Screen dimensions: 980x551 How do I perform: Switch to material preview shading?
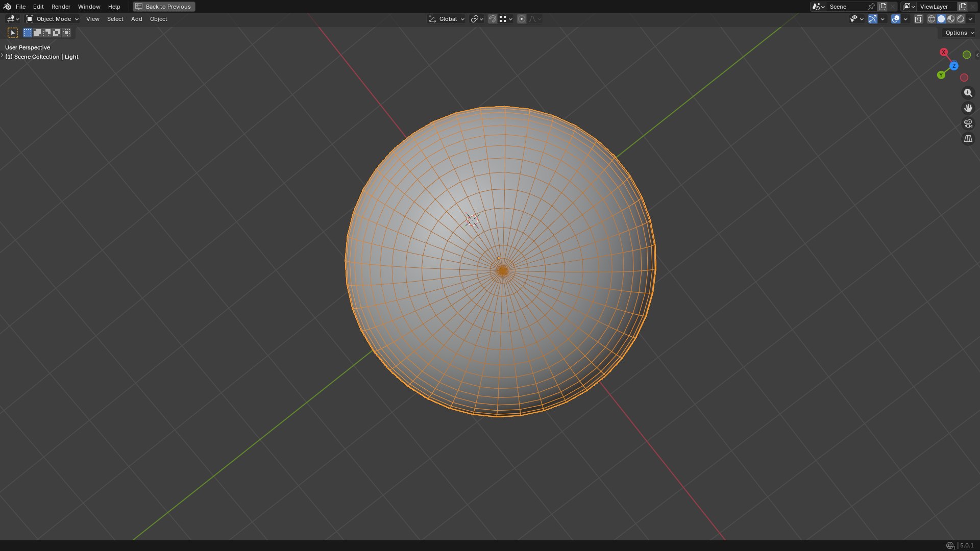tap(951, 19)
